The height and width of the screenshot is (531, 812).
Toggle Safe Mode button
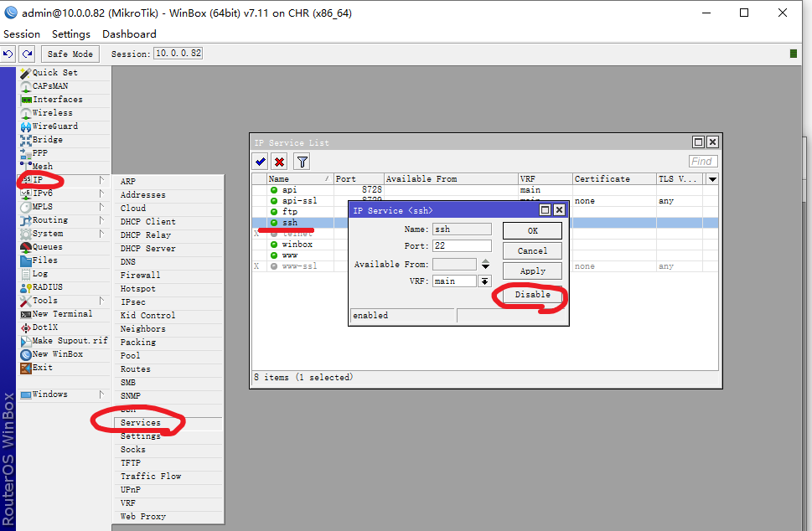pos(70,54)
